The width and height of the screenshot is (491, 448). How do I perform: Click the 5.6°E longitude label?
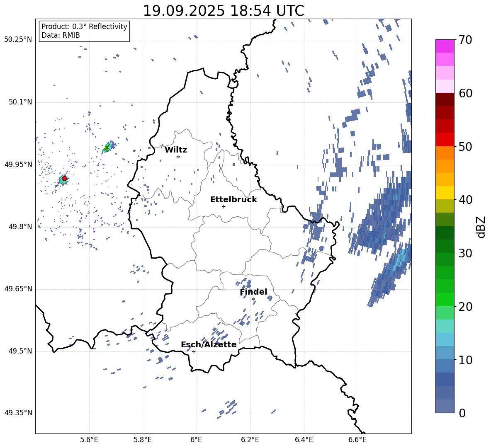point(89,440)
